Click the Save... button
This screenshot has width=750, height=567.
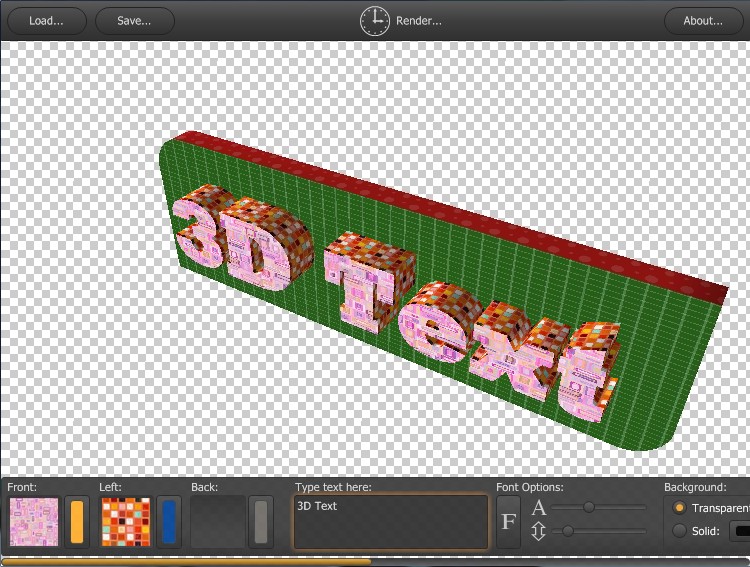[134, 21]
